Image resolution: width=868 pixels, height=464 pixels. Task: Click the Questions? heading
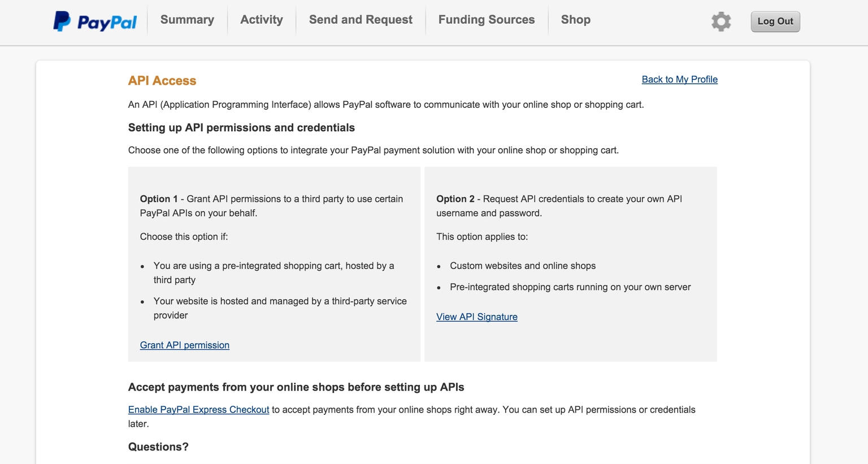[159, 446]
